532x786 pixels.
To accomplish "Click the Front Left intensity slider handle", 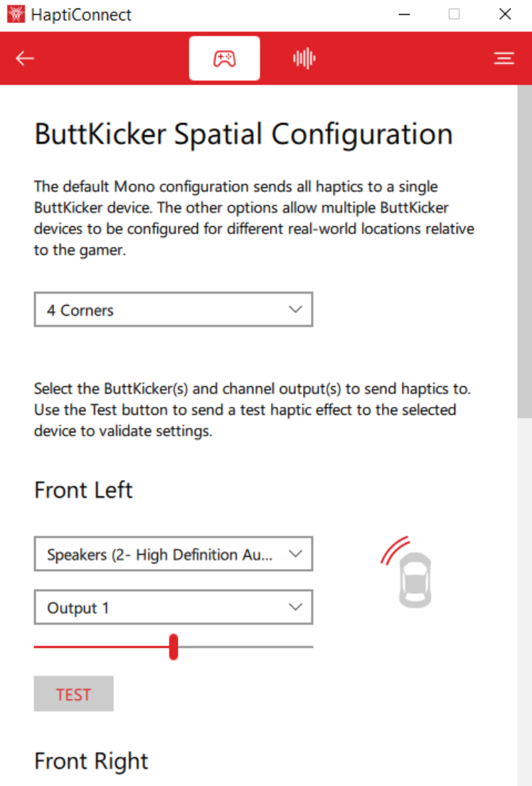I will tap(174, 647).
